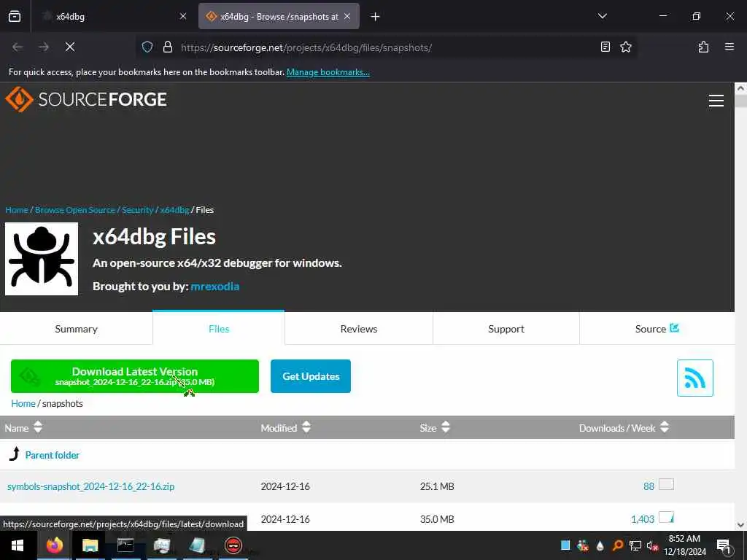Click the 88 downloads count
This screenshot has width=747, height=560.
click(649, 486)
